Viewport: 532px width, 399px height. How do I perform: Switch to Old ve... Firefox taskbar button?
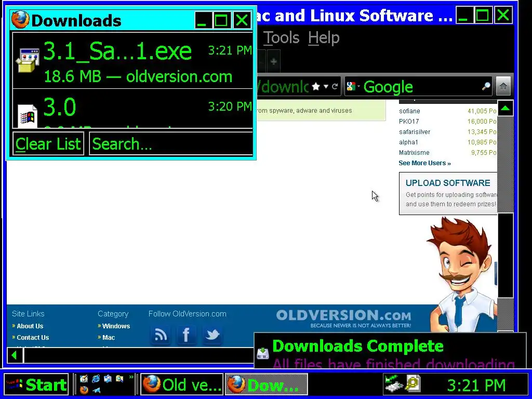coord(182,385)
